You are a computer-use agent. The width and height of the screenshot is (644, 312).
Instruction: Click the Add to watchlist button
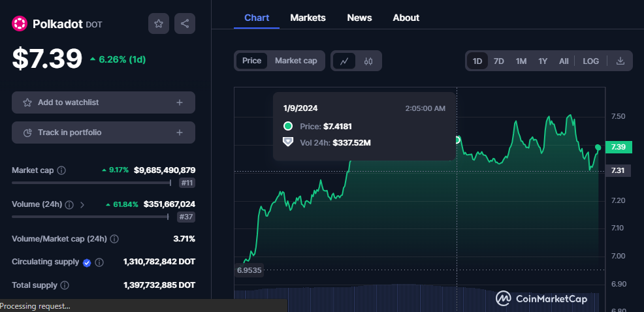click(x=103, y=102)
